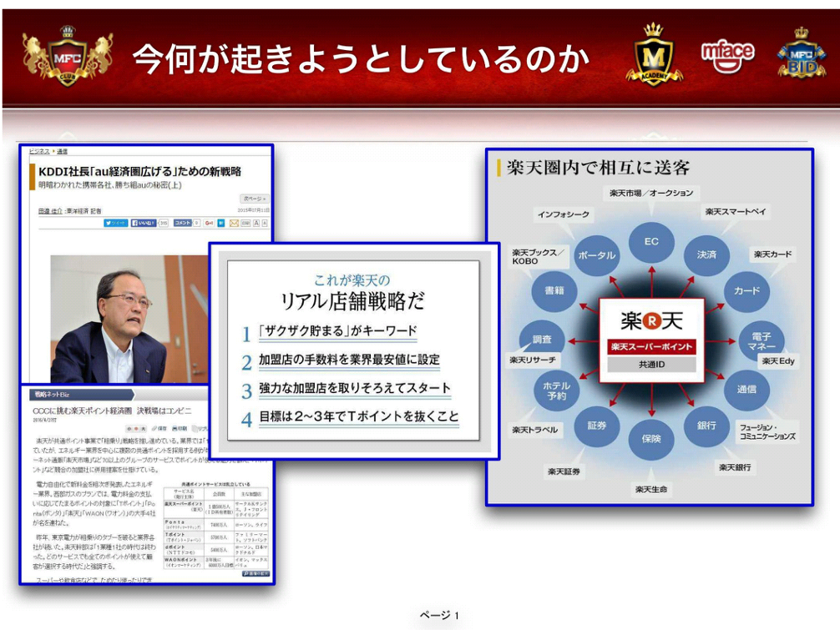Image resolution: width=840 pixels, height=630 pixels.
Task: Click the 決済 circle node
Action: point(706,255)
